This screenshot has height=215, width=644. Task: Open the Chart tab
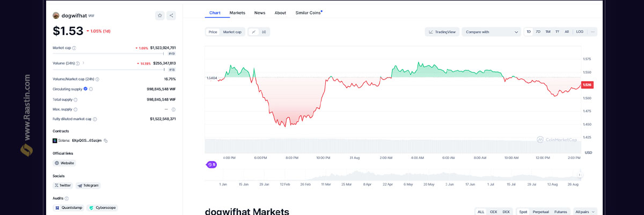(215, 12)
